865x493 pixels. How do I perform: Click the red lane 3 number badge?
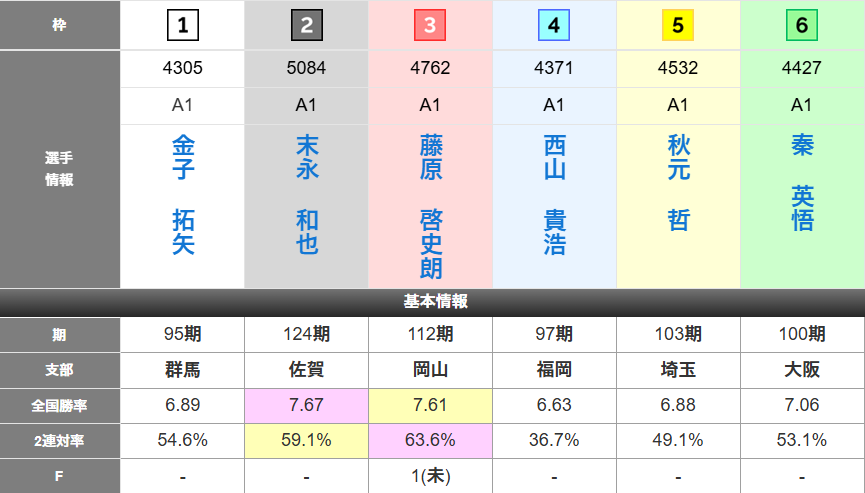[x=430, y=25]
